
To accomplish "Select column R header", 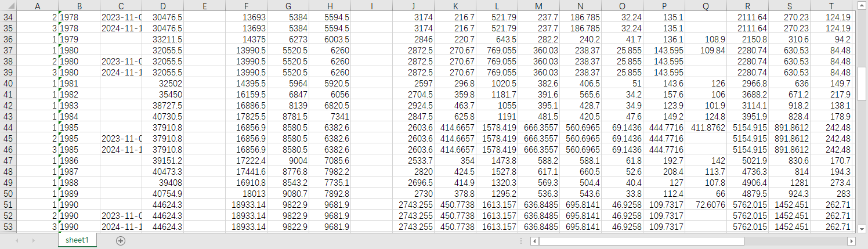I will 748,6.
